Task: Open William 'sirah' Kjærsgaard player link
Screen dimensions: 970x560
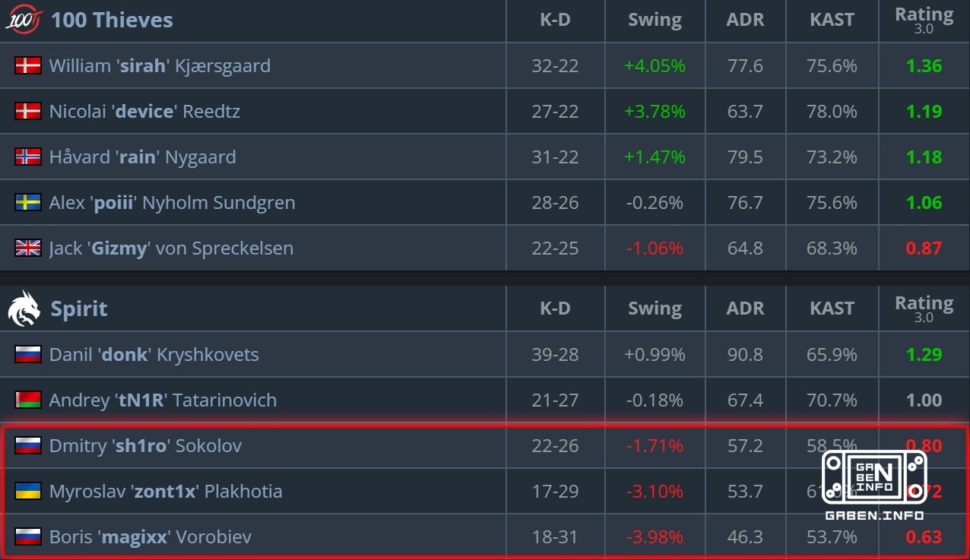Action: [160, 66]
